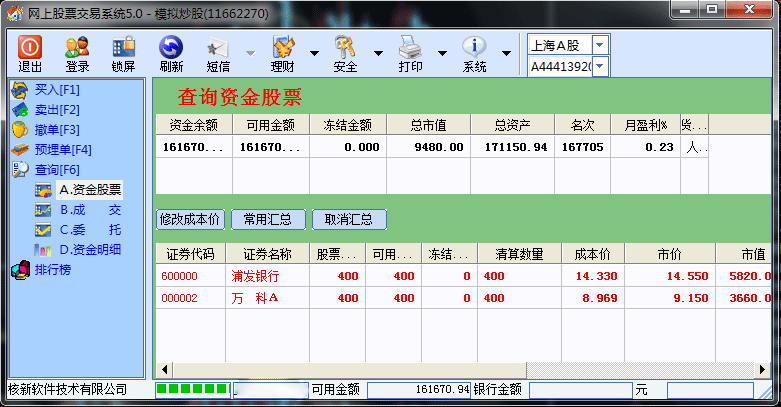Open D.资金明细 under query
Screen dimensions: 781x407
click(x=89, y=249)
